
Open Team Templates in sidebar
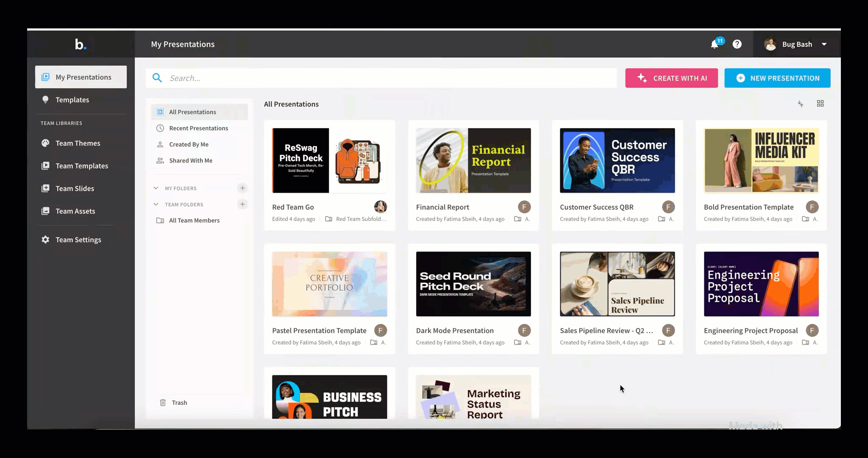[x=81, y=166]
